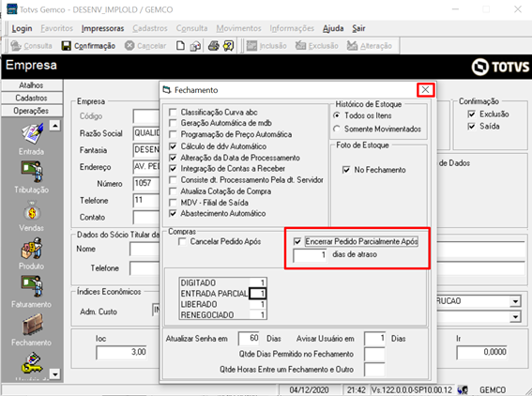Click the Operações sidebar button
The image size is (532, 396).
point(32,111)
